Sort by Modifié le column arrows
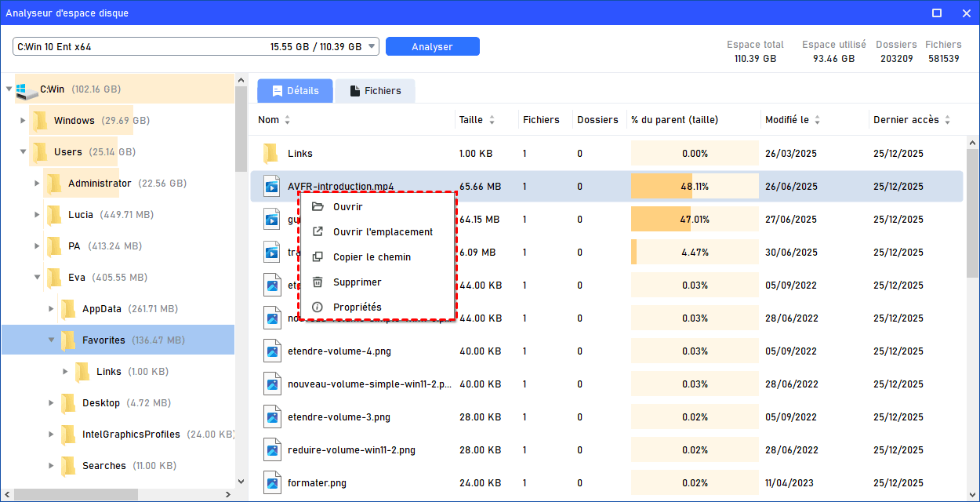The width and height of the screenshot is (980, 502). tap(817, 120)
